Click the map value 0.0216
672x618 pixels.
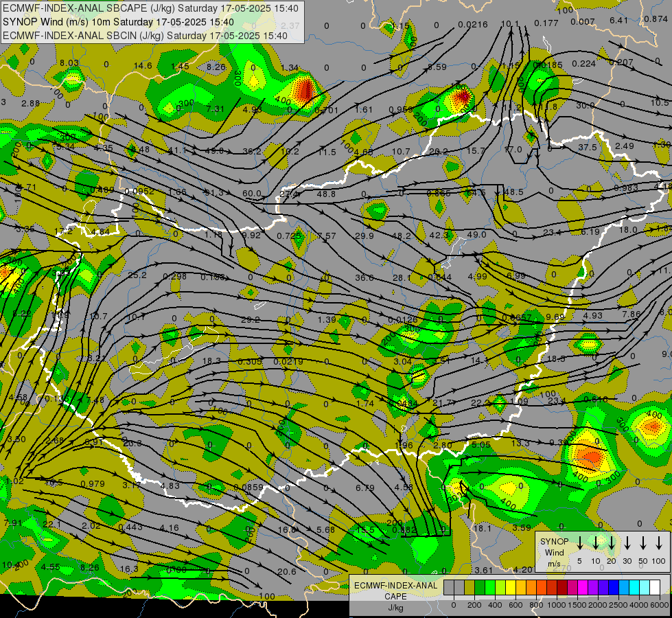(473, 25)
